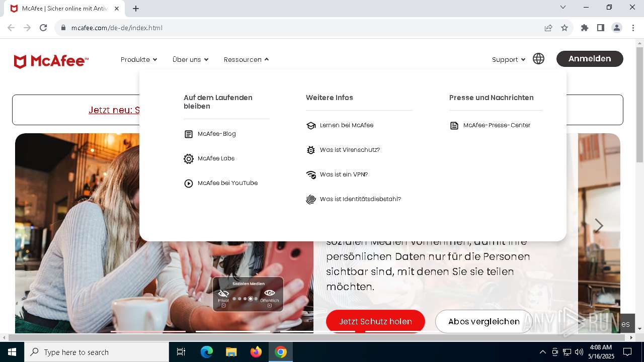Open McAfee Labs link
The width and height of the screenshot is (644, 362).
[216, 158]
